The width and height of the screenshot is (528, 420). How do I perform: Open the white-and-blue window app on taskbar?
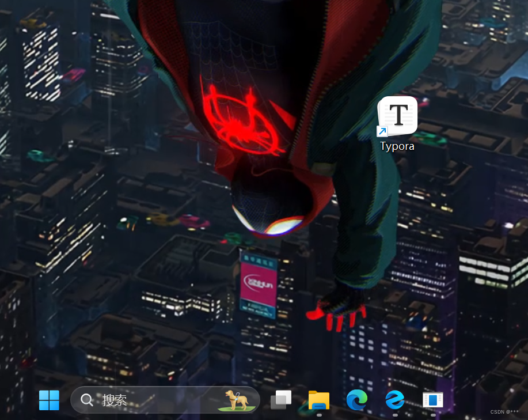tap(433, 400)
